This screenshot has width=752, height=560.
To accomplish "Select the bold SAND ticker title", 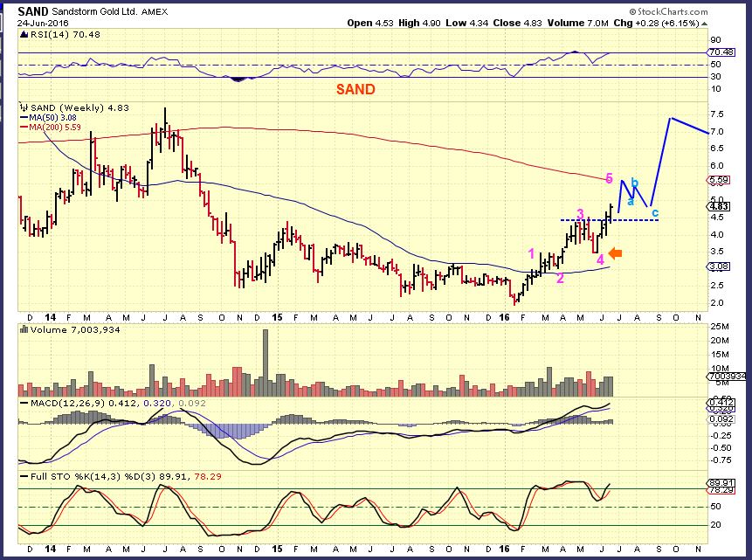I will [x=33, y=11].
